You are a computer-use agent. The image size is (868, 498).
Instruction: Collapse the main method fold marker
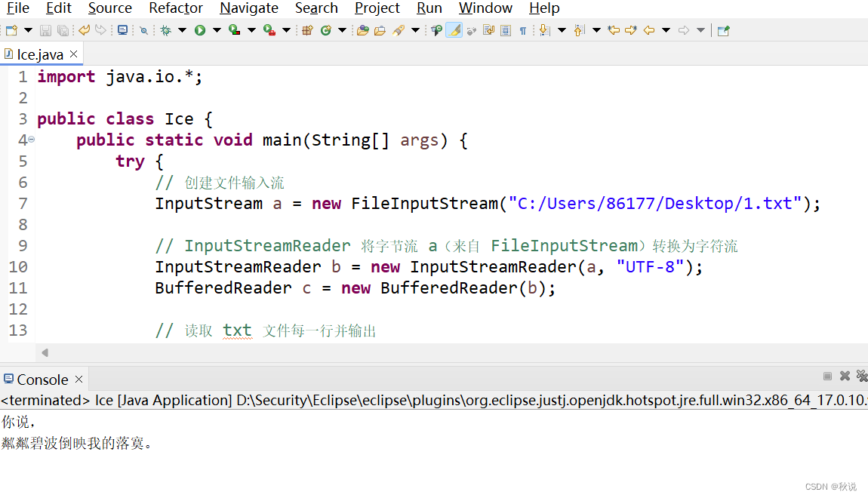coord(32,140)
